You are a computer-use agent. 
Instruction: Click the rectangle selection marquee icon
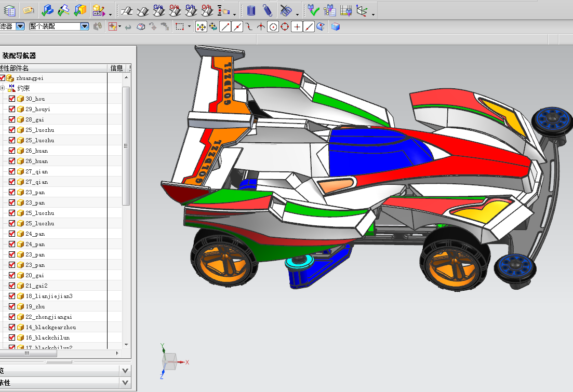[179, 26]
